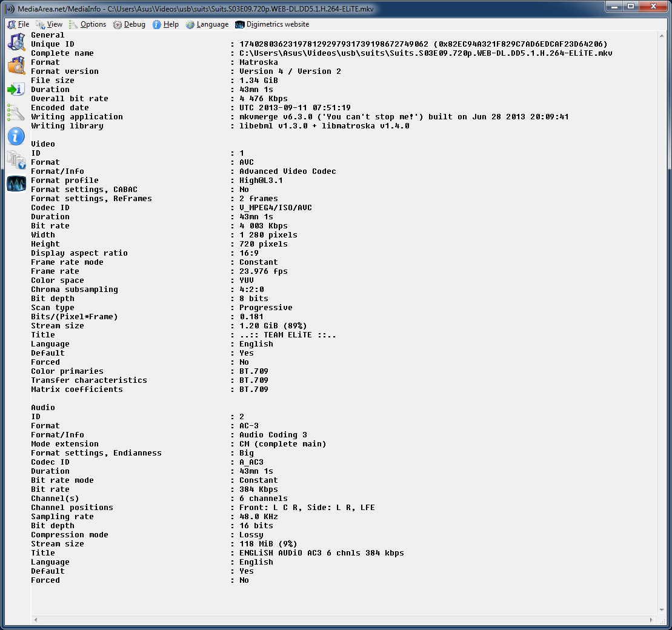Click the 'High@L3.1' format profile value
Image resolution: width=672 pixels, height=630 pixels.
[261, 181]
